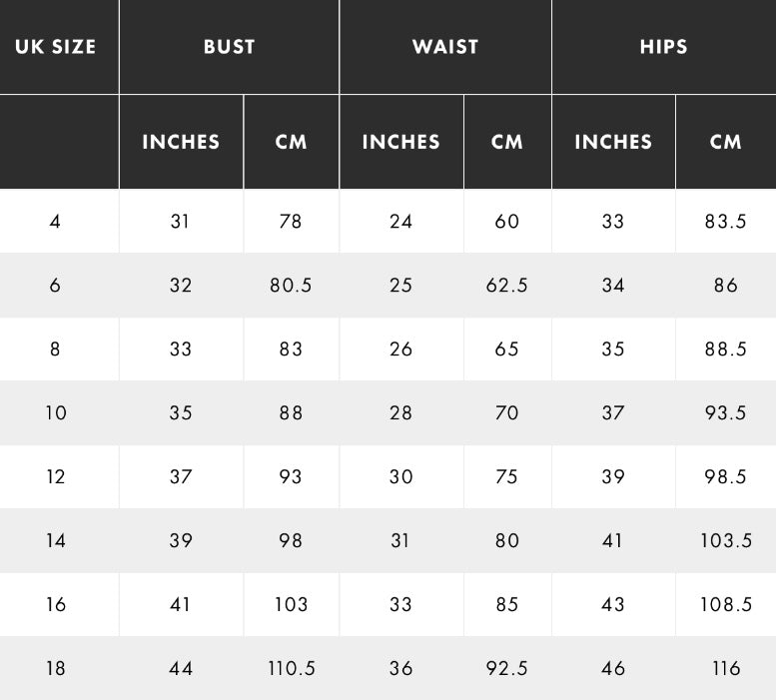Select bust CM value 80.5
The height and width of the screenshot is (700, 776).
coord(291,285)
